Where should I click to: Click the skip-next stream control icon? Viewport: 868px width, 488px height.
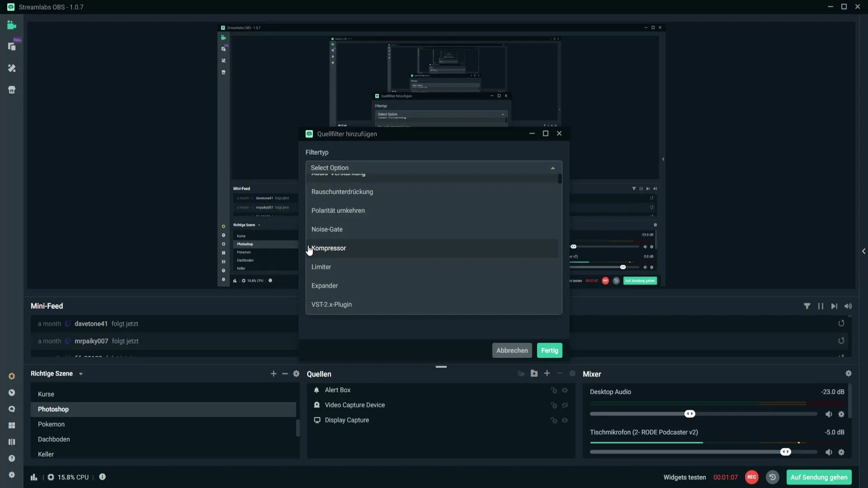pos(834,305)
